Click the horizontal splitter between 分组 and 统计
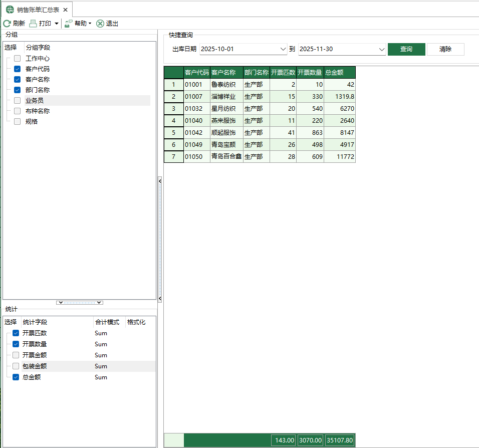 (x=80, y=303)
